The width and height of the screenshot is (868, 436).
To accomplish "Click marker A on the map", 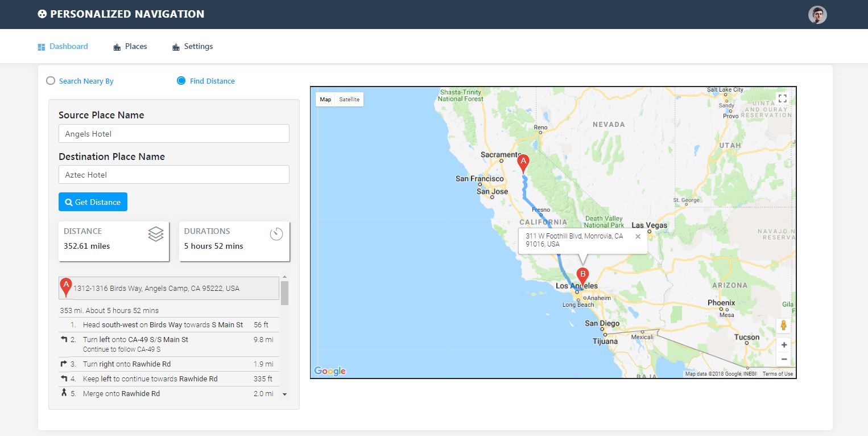I will pos(523,164).
